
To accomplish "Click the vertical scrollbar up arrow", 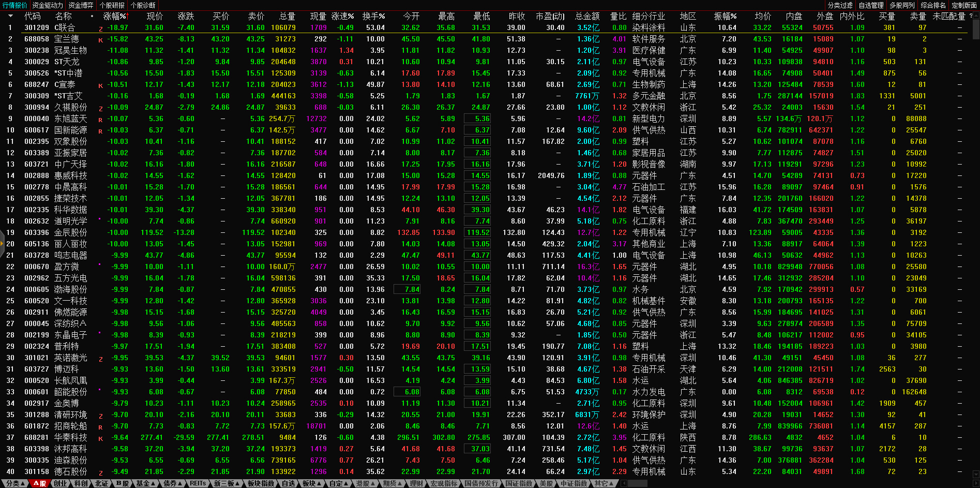I will (976, 16).
